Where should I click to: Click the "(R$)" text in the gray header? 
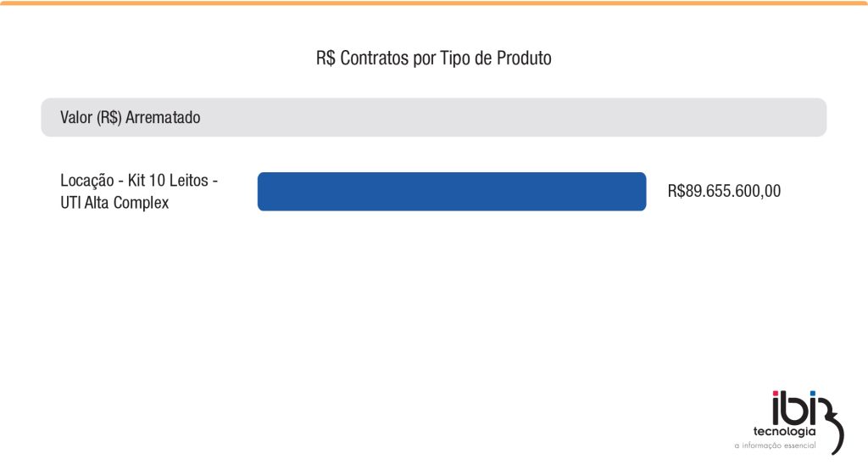tap(108, 118)
